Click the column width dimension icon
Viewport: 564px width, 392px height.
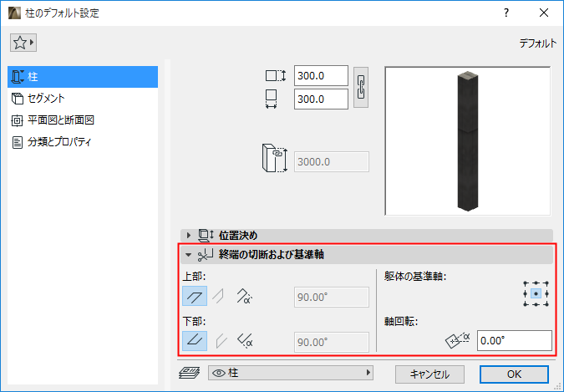(272, 99)
